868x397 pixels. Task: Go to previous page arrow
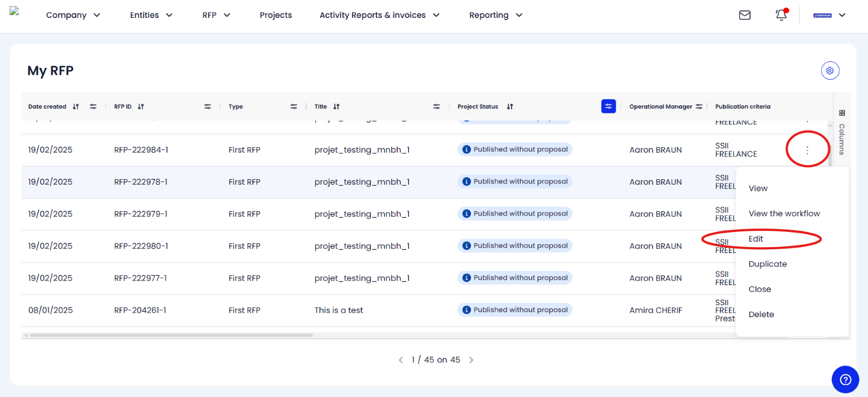401,360
